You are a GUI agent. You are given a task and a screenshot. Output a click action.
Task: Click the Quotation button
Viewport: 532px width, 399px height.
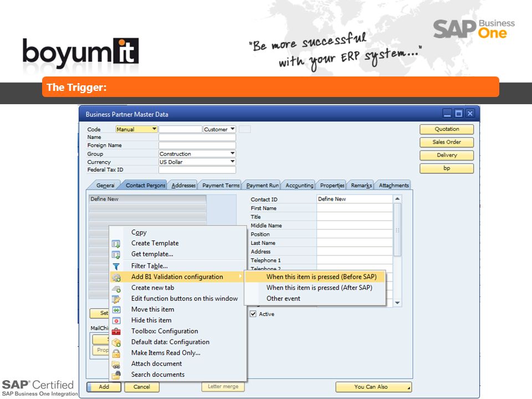pyautogui.click(x=447, y=129)
